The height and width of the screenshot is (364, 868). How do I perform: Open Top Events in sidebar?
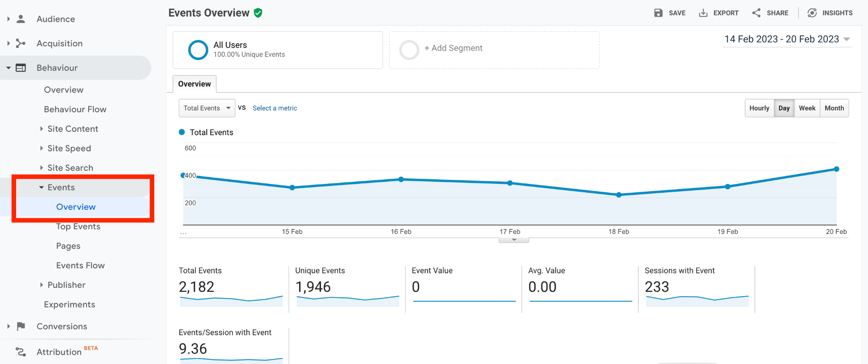coord(78,226)
